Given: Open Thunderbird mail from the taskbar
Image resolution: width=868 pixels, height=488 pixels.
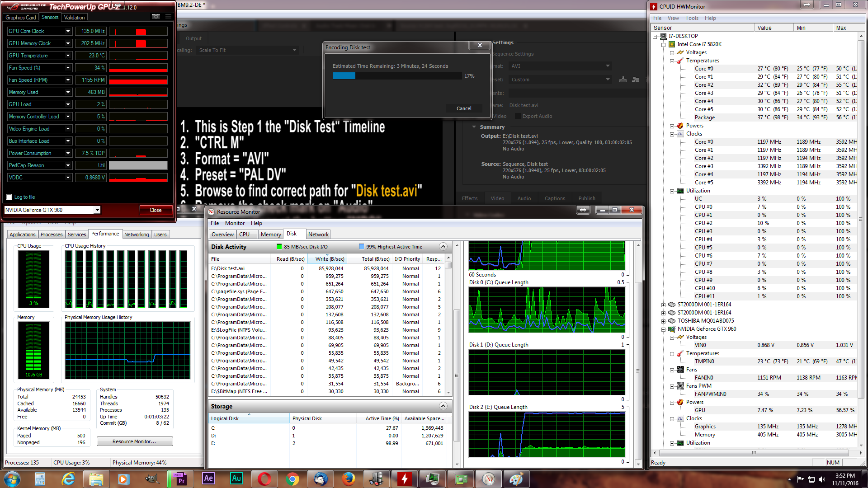Looking at the screenshot, I should 321,479.
